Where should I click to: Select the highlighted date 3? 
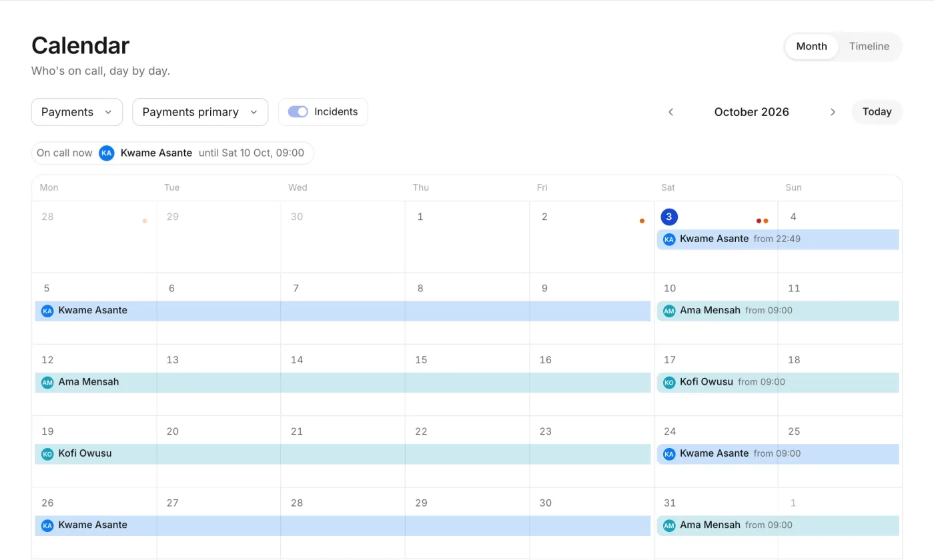[x=669, y=217]
